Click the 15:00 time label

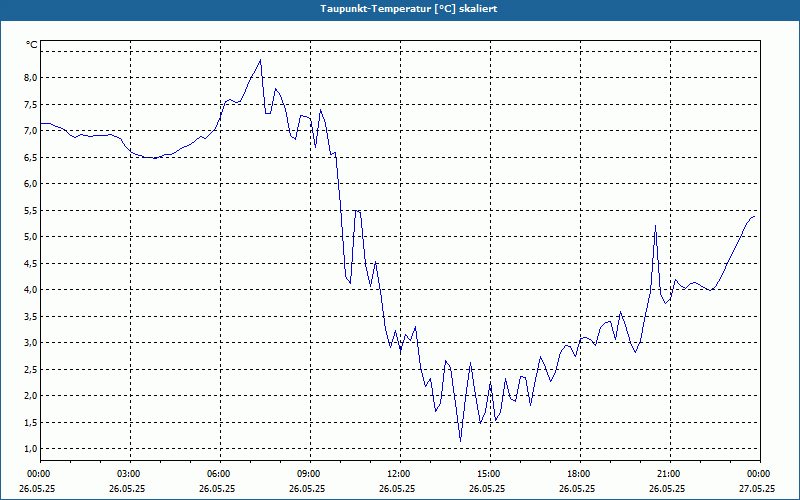pos(490,474)
